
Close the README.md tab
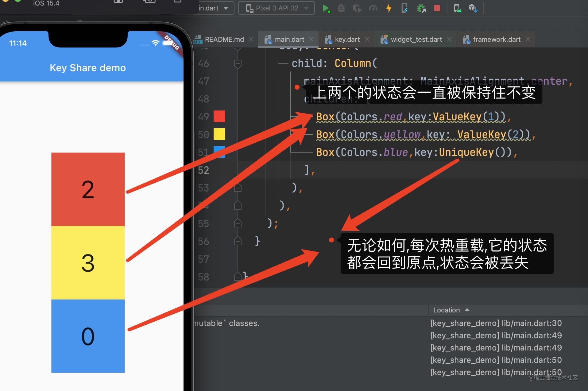click(x=251, y=40)
